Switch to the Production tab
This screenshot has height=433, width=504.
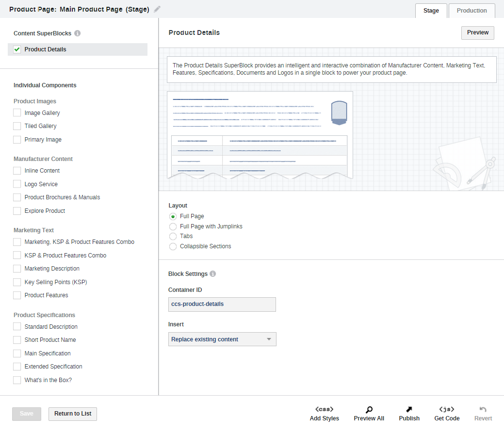[x=471, y=11]
